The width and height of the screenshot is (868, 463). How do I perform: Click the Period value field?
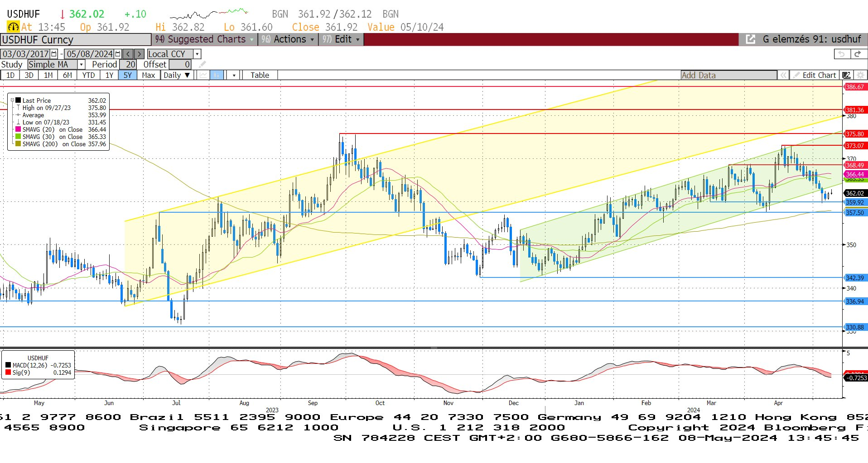pyautogui.click(x=128, y=64)
